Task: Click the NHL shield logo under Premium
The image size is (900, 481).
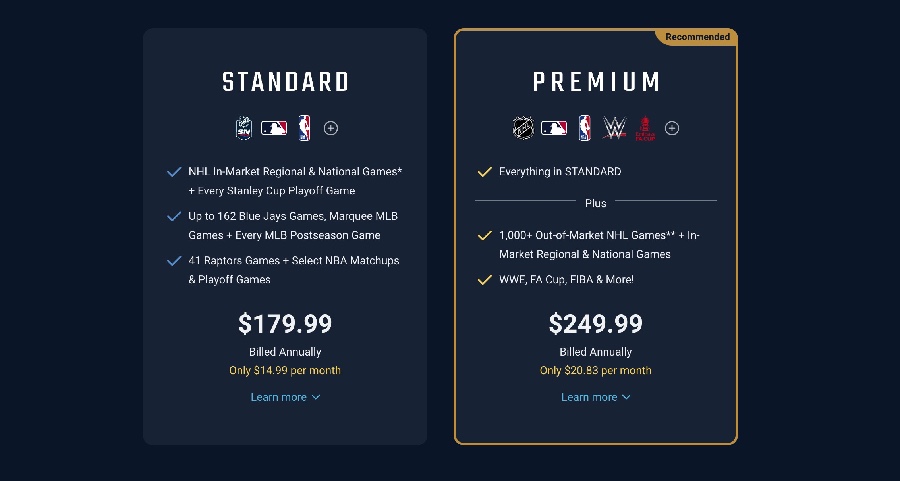Action: [523, 128]
